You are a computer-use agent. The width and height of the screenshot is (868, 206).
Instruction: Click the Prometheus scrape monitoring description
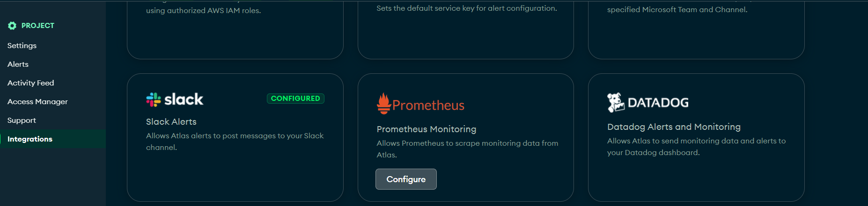click(x=467, y=149)
